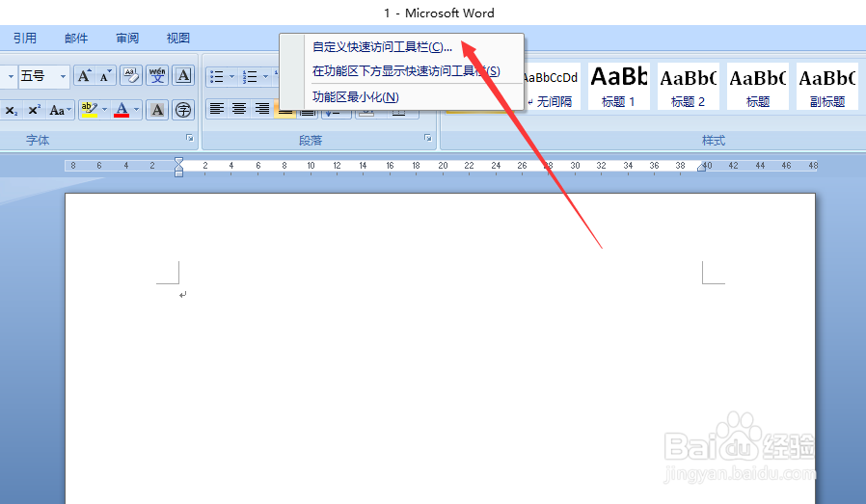Apply the 副标题 style
The width and height of the screenshot is (866, 504).
pyautogui.click(x=827, y=87)
